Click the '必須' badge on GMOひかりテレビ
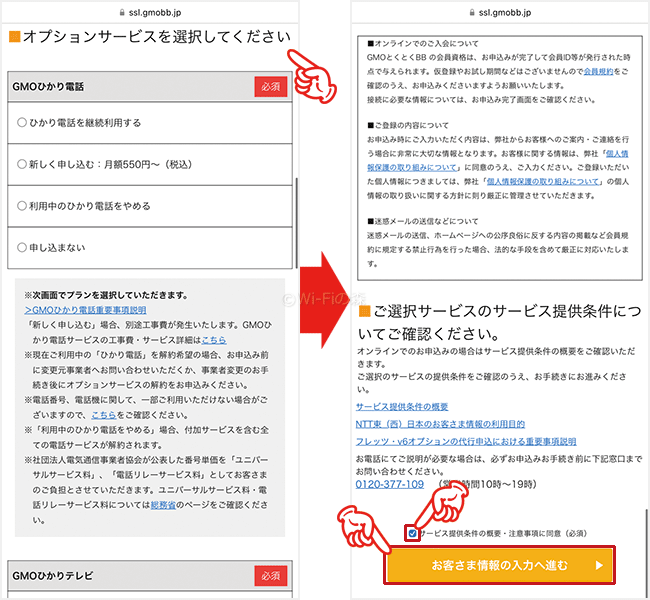 click(x=271, y=576)
